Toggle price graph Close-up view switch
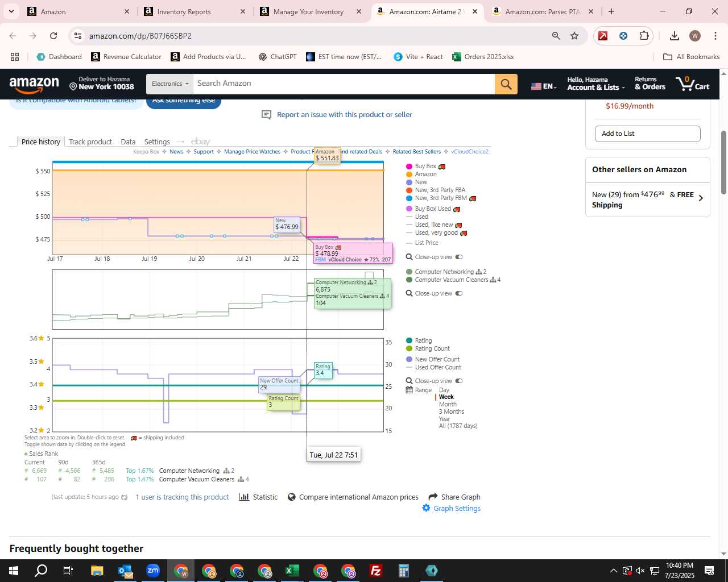This screenshot has width=728, height=582. click(459, 257)
